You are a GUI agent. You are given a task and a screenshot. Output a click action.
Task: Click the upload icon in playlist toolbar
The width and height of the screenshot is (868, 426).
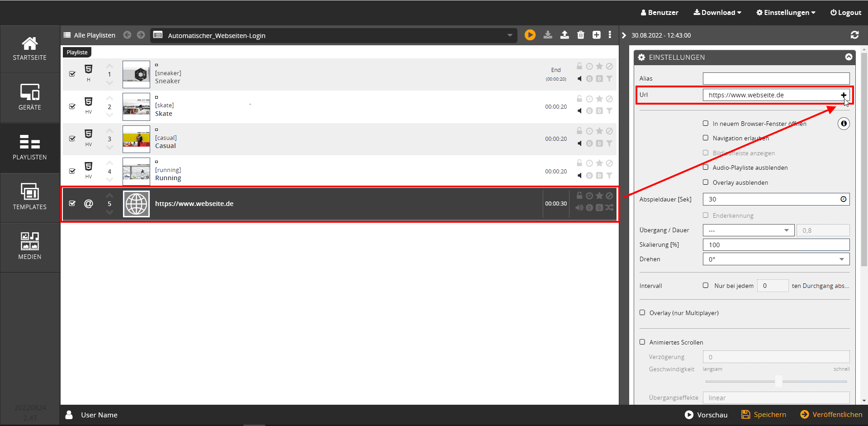click(564, 35)
